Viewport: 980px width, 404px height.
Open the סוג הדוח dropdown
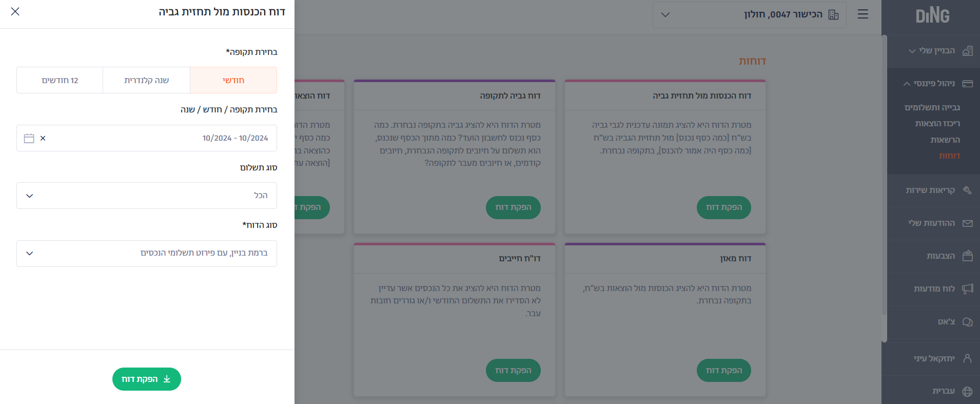(x=147, y=254)
